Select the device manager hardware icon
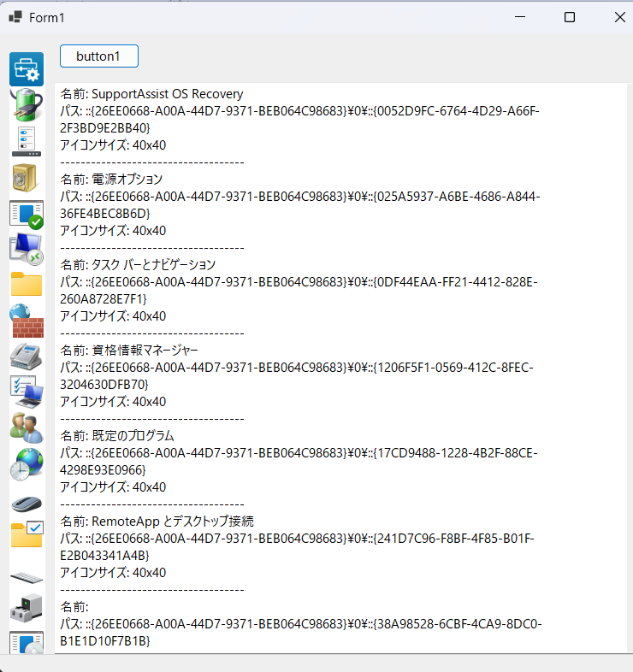Viewport: 633px width, 672px height. click(27, 608)
